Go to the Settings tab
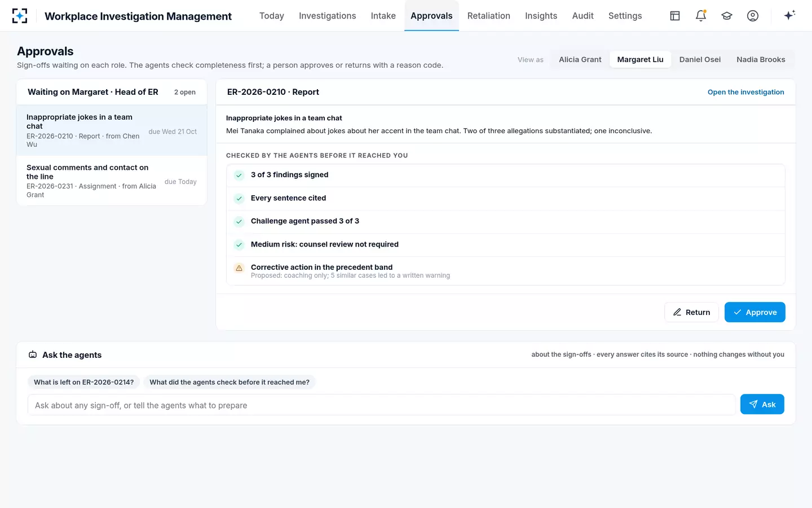This screenshot has width=812, height=508. [625, 16]
